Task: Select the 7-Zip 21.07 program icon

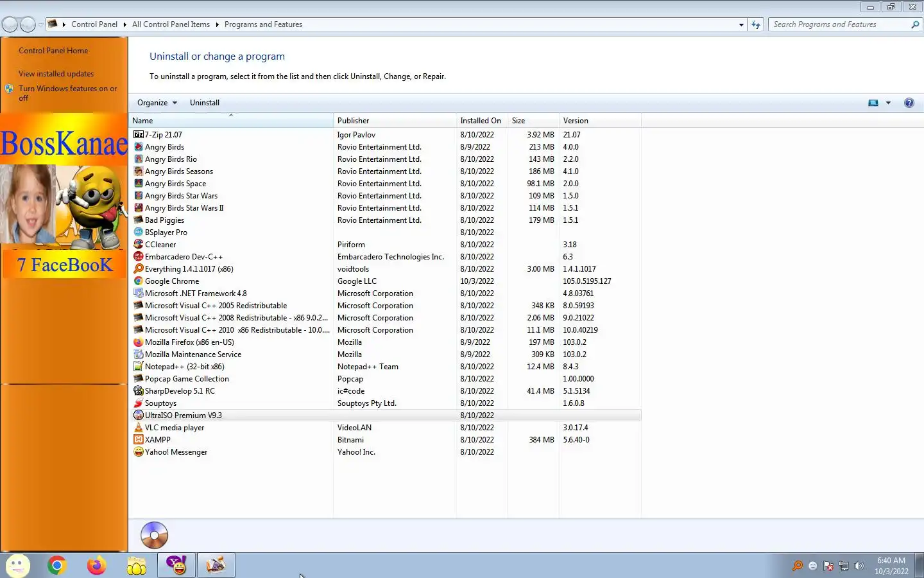Action: click(x=138, y=135)
